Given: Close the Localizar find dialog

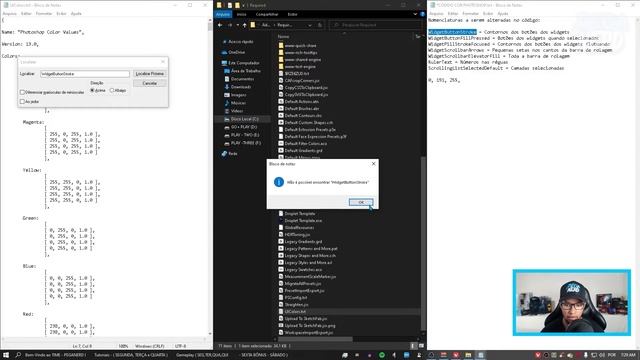Looking at the screenshot, I should pos(163,62).
